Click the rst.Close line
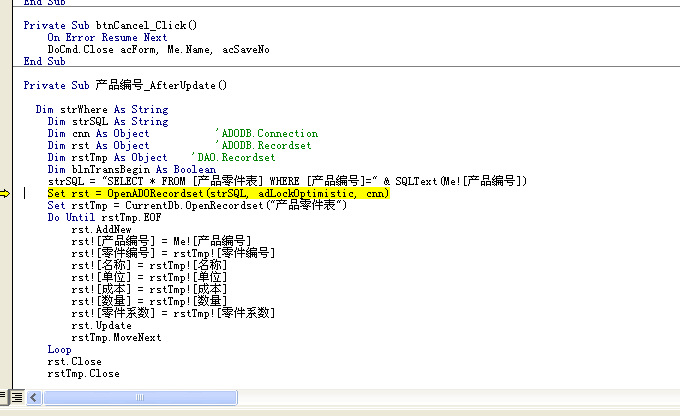The width and height of the screenshot is (680, 416). [75, 362]
